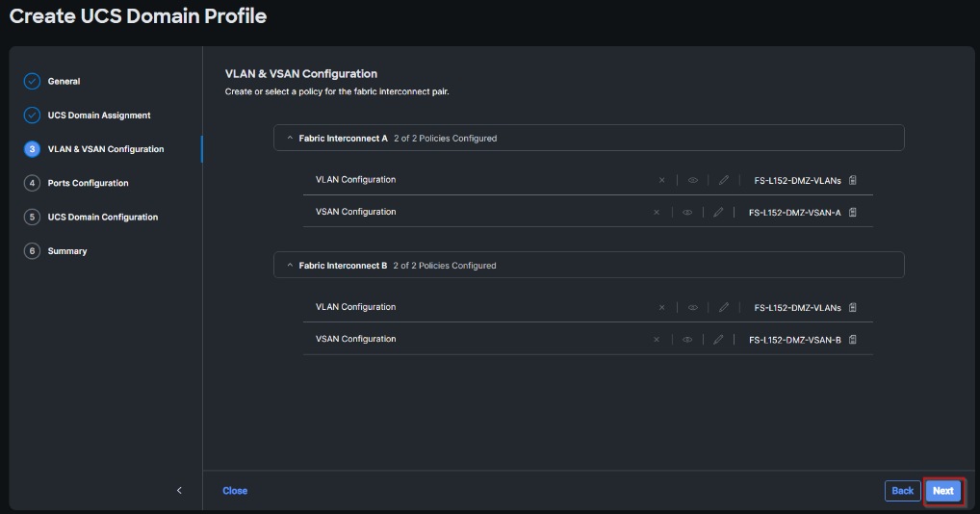Edit Fabric A VLAN Configuration policy
This screenshot has width=980, height=514.
coord(723,180)
